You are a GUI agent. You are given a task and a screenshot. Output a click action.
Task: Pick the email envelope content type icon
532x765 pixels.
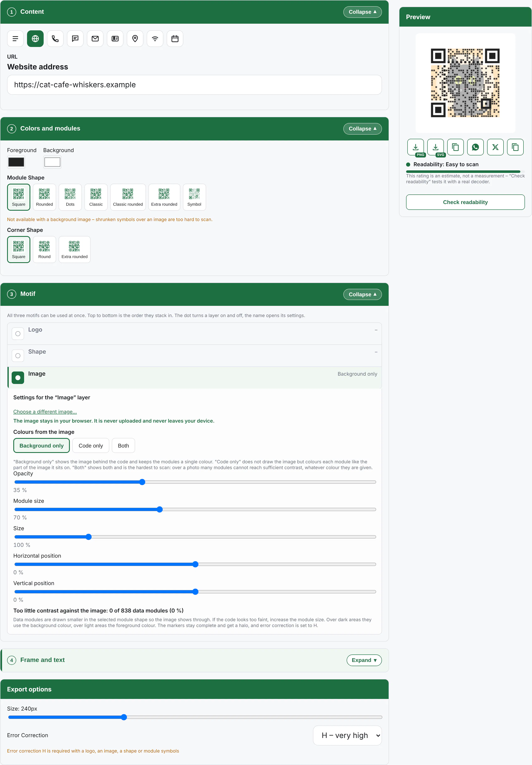tap(95, 39)
